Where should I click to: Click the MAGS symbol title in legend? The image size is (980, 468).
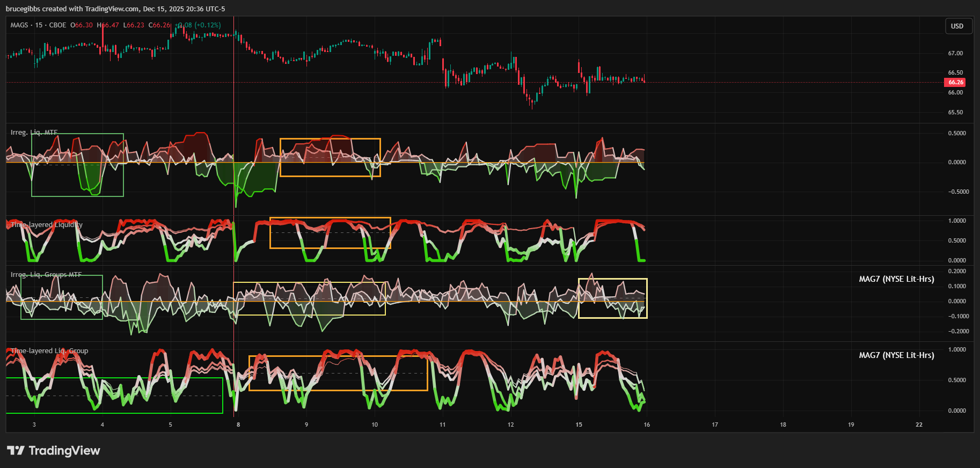pyautogui.click(x=19, y=25)
